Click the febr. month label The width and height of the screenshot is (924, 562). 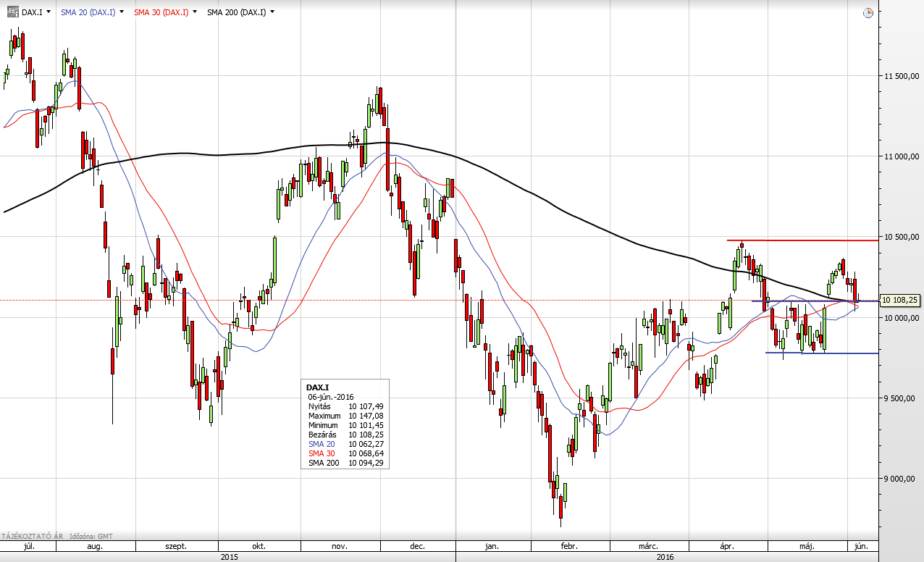(568, 546)
